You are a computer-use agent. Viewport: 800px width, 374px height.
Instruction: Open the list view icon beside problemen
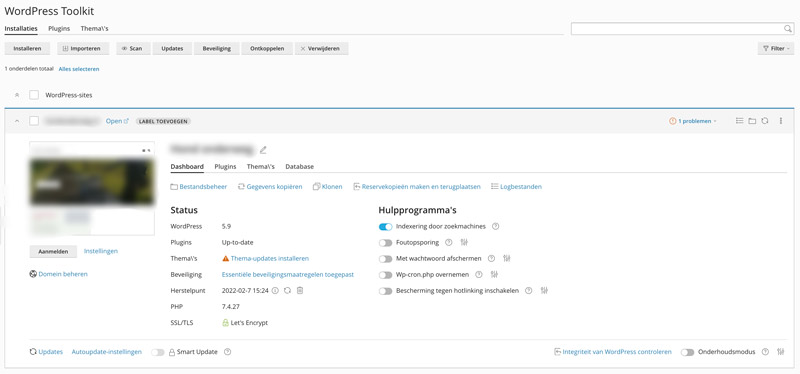point(739,121)
